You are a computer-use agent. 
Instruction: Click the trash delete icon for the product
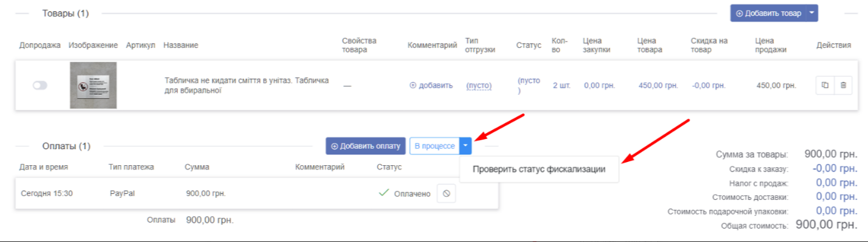tap(843, 85)
